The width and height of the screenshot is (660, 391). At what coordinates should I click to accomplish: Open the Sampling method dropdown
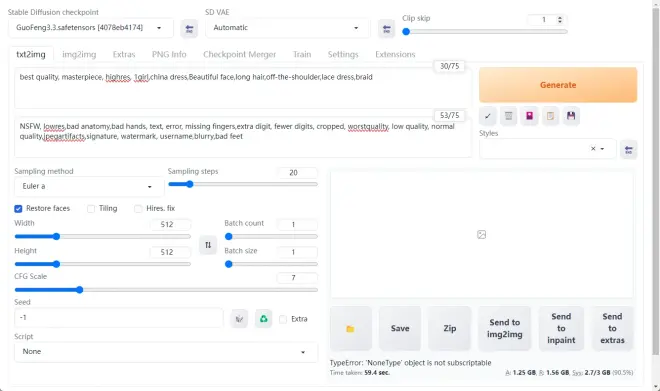(89, 186)
